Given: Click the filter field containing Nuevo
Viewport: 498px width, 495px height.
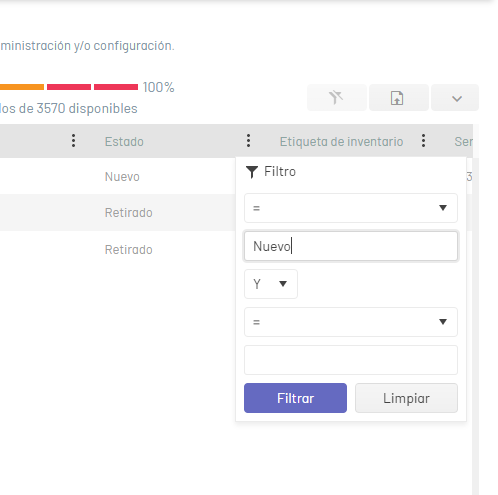Looking at the screenshot, I should click(351, 246).
